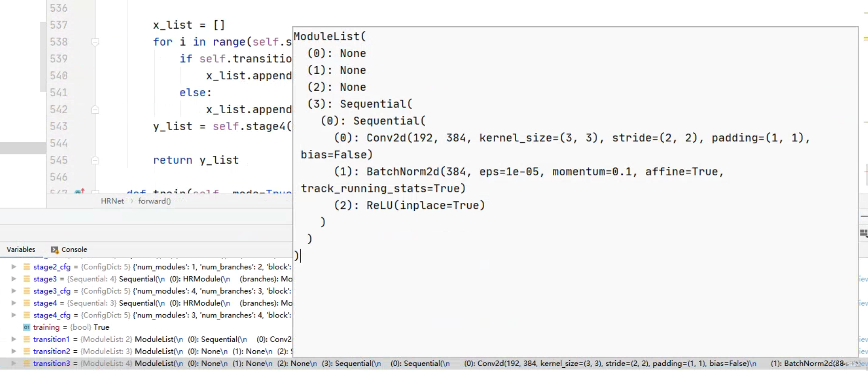Click the fold marker on line 542

[x=95, y=109]
